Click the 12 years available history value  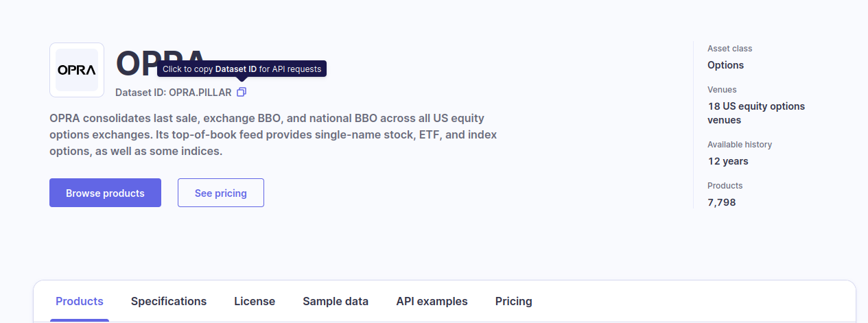click(728, 161)
